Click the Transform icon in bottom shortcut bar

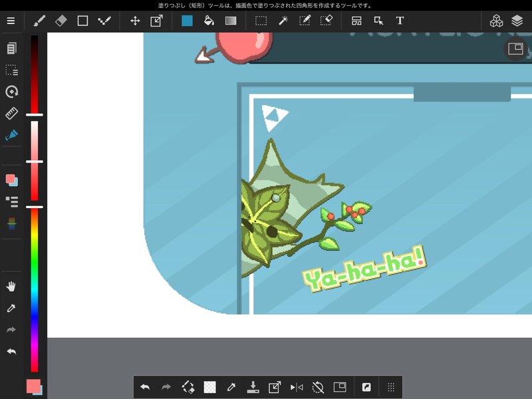pyautogui.click(x=275, y=387)
